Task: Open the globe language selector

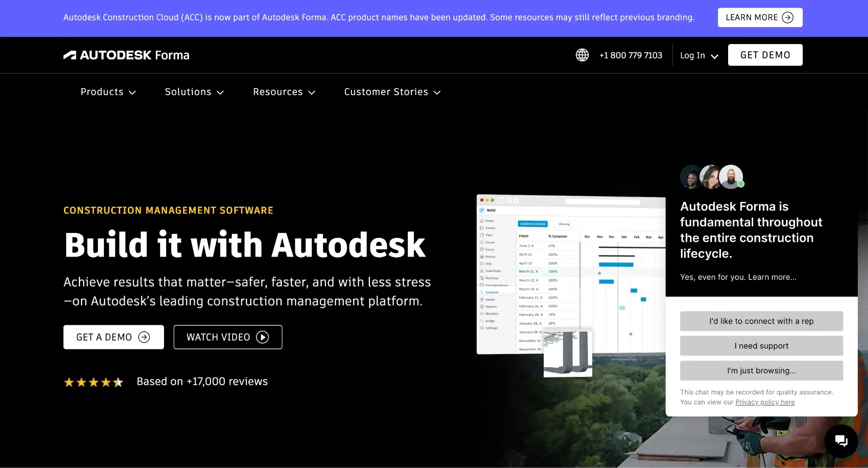Action: click(x=582, y=55)
